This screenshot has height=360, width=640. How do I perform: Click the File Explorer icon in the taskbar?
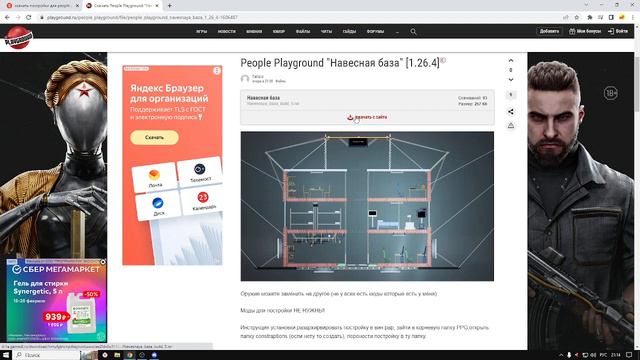pyautogui.click(x=117, y=355)
